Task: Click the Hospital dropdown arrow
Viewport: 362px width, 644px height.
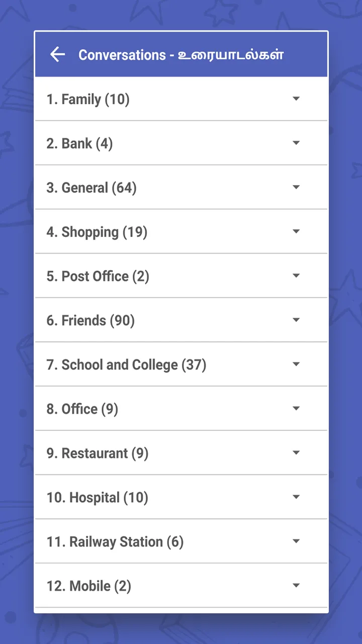Action: coord(296,497)
